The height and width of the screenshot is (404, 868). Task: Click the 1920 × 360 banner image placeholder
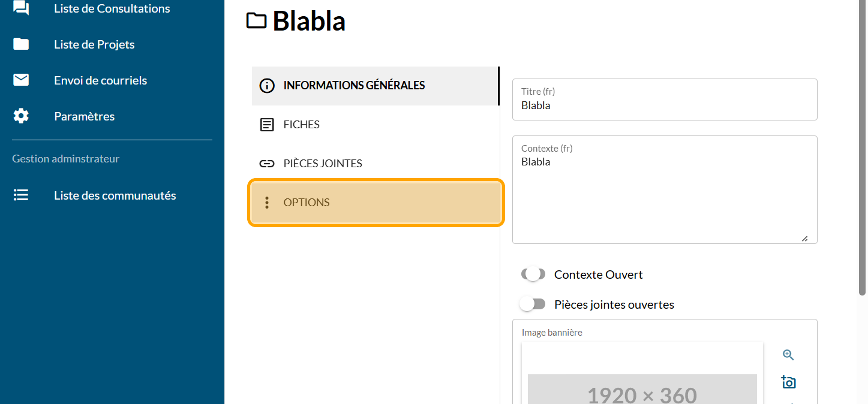[642, 390]
